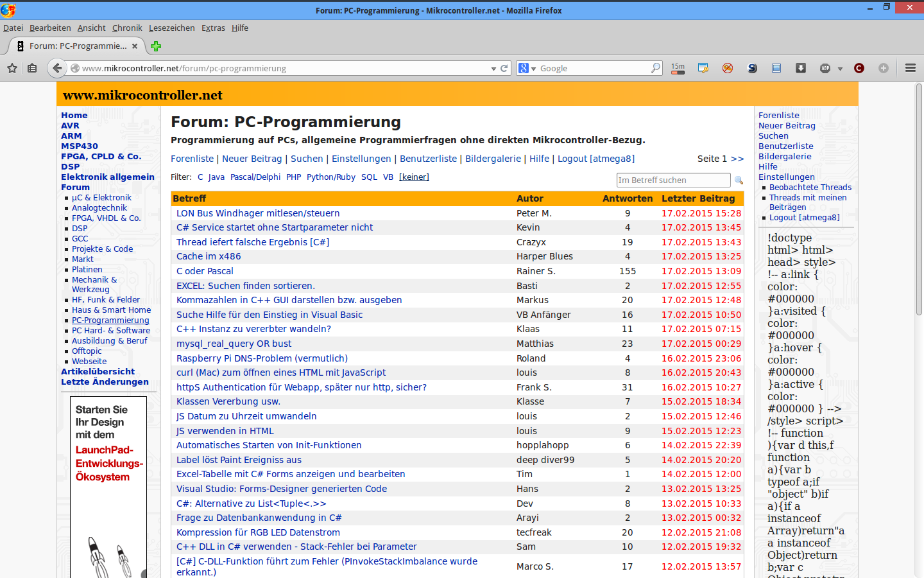The image size is (924, 578).
Task: Open the bookmarks list icon
Action: [x=32, y=68]
